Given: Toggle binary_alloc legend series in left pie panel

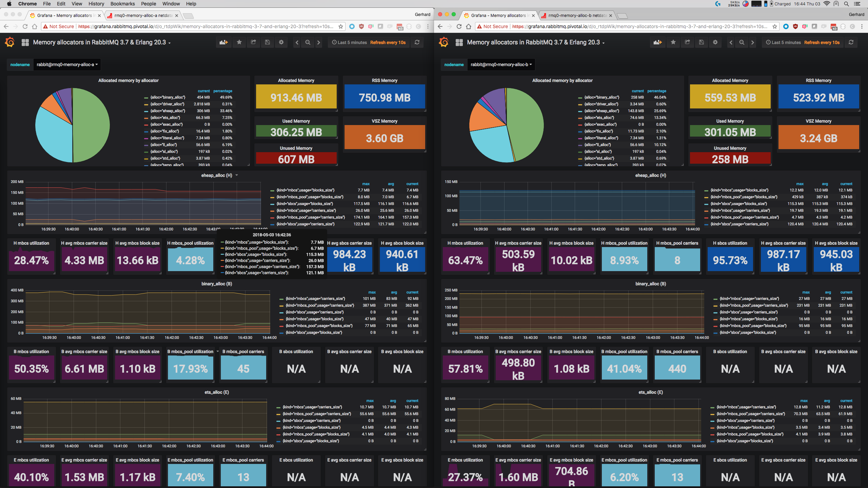Looking at the screenshot, I should (168, 97).
